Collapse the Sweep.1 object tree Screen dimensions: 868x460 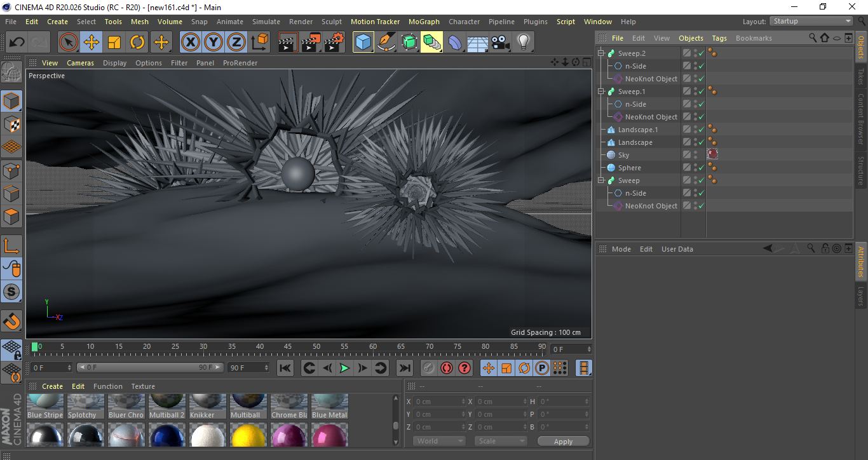(x=600, y=91)
